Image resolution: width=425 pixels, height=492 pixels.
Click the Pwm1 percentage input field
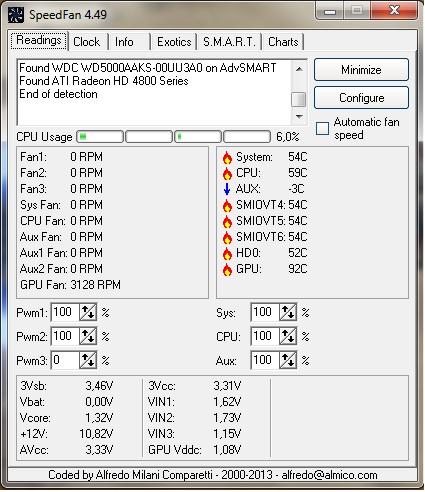pos(65,312)
